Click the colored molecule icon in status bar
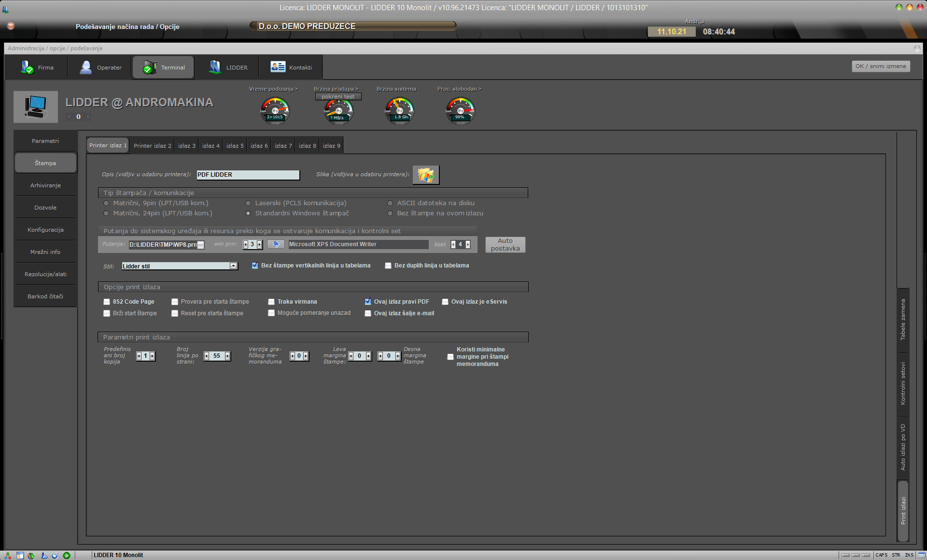 pos(8,556)
